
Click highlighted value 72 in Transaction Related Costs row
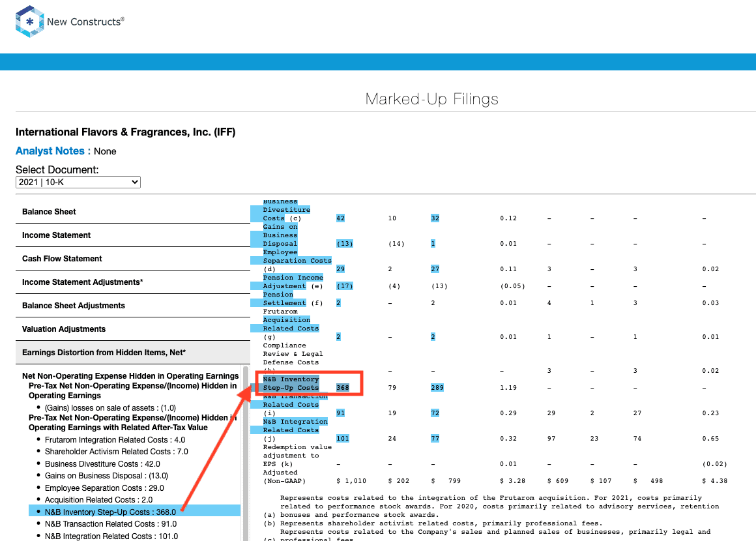click(x=435, y=413)
